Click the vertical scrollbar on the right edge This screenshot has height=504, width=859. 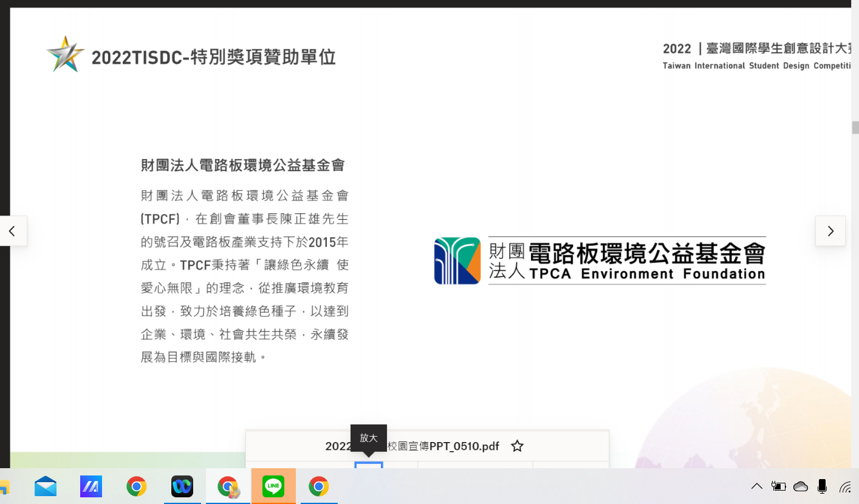tap(855, 128)
